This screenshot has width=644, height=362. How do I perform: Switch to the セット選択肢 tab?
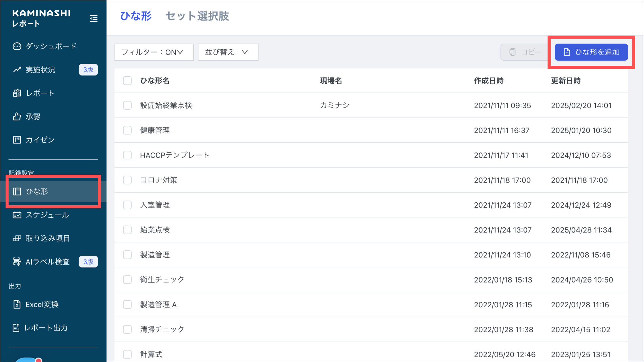(x=197, y=16)
